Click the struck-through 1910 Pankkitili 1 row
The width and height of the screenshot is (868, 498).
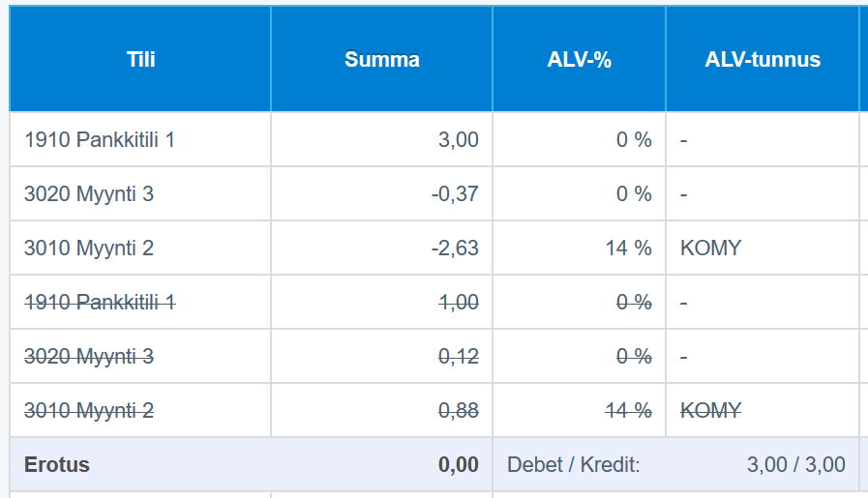click(x=100, y=303)
